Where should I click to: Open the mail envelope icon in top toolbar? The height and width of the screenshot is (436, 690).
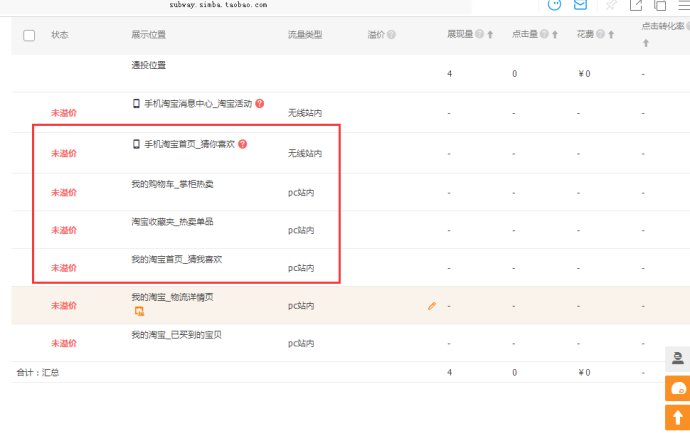(x=580, y=4)
